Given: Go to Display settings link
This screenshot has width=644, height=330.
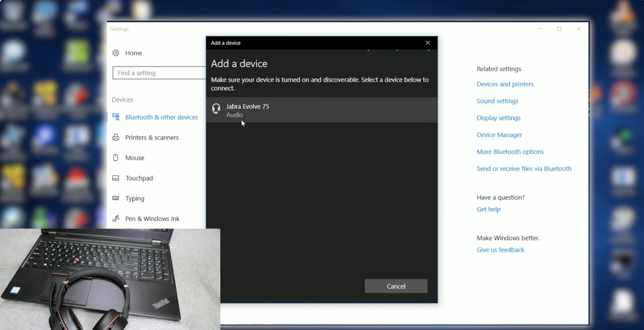Looking at the screenshot, I should point(498,118).
